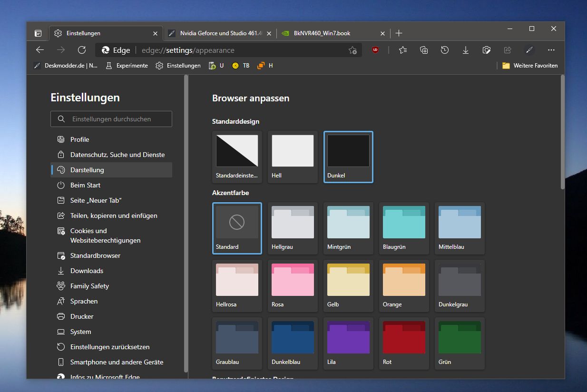This screenshot has width=587, height=392.
Task: Choose the Dunkel design thumbnail
Action: pos(348,157)
